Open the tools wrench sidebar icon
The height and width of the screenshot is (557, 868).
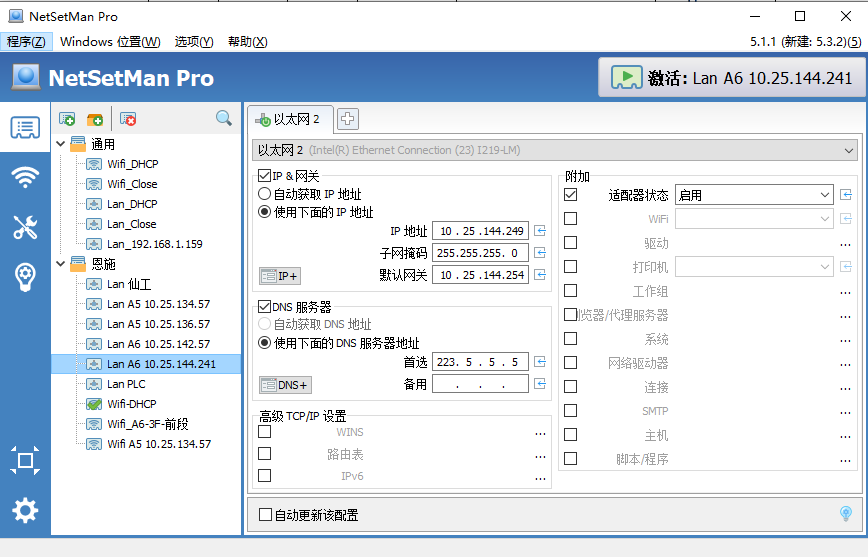tap(25, 227)
